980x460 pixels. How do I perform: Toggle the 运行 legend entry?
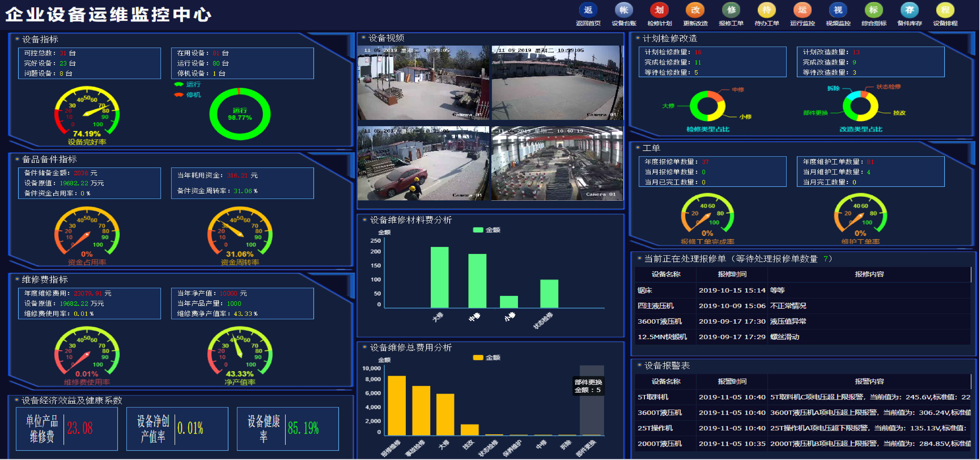coord(187,84)
